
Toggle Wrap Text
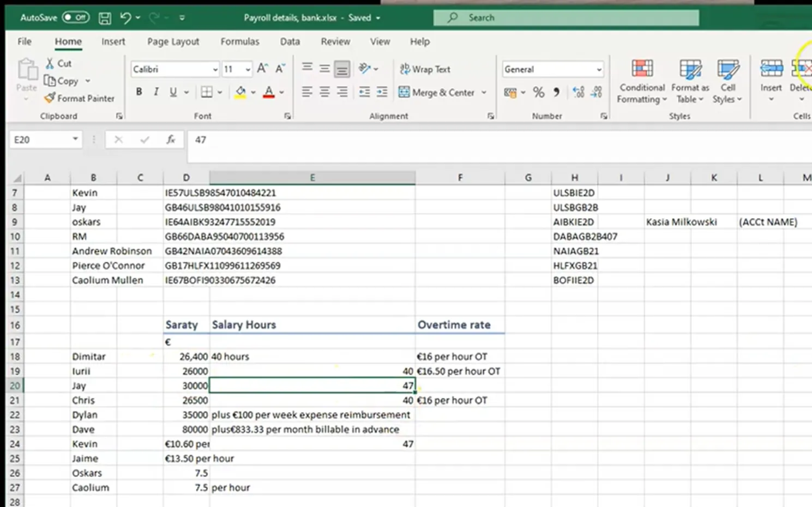click(x=425, y=69)
